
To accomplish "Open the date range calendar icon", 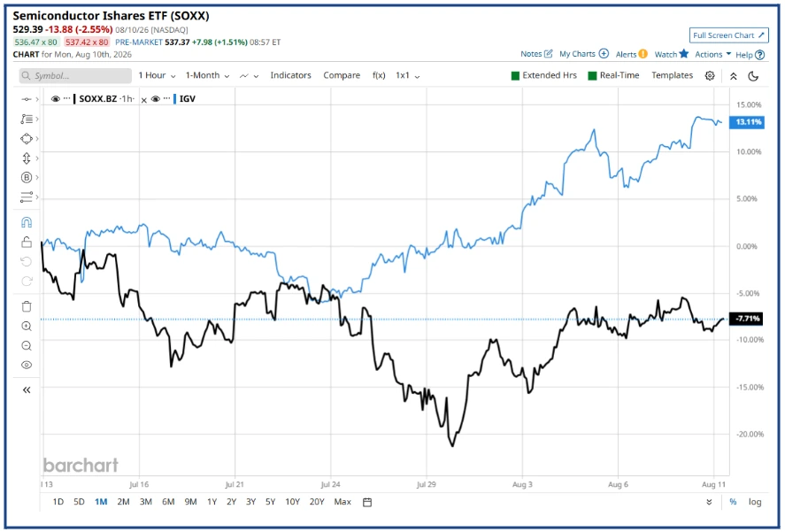I will [367, 502].
